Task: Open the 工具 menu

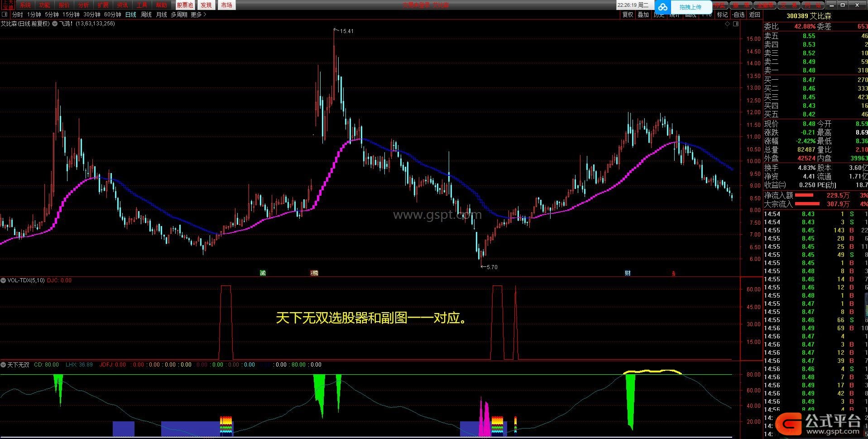Action: pos(142,5)
